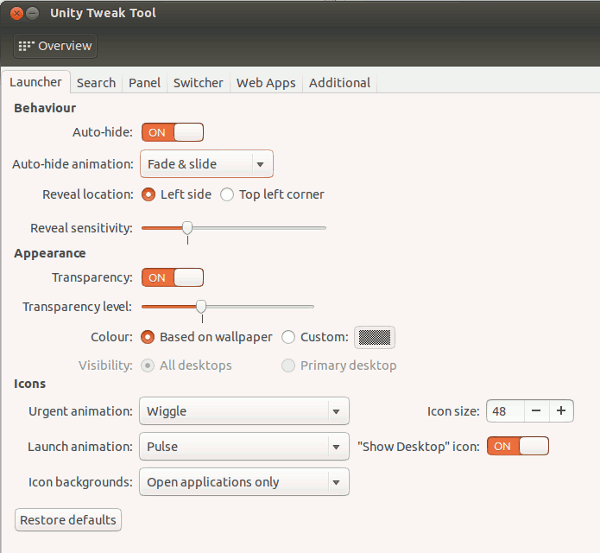Toggle the "Show Desktop" icon switch
This screenshot has width=600, height=553.
(518, 446)
